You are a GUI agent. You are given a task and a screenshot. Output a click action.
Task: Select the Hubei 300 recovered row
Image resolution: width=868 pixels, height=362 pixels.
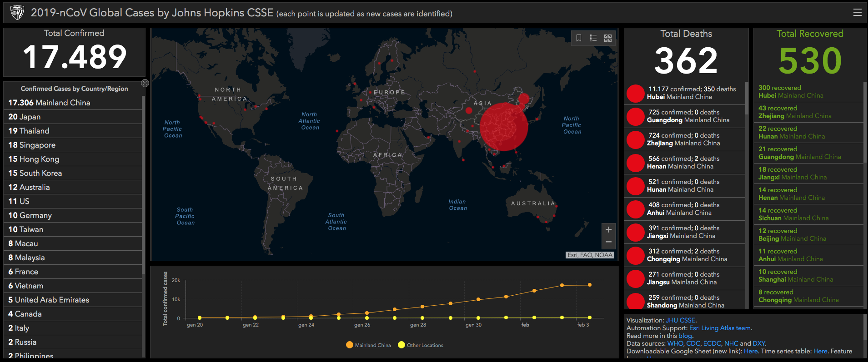click(x=808, y=92)
